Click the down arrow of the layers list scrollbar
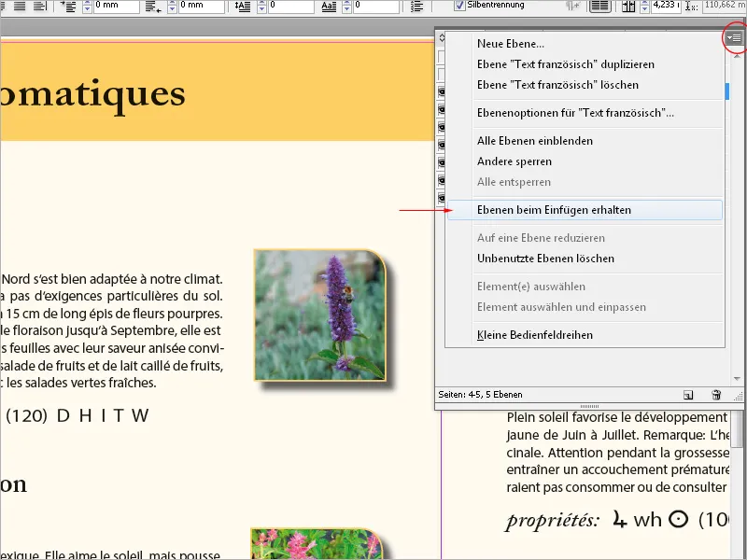 pyautogui.click(x=737, y=378)
